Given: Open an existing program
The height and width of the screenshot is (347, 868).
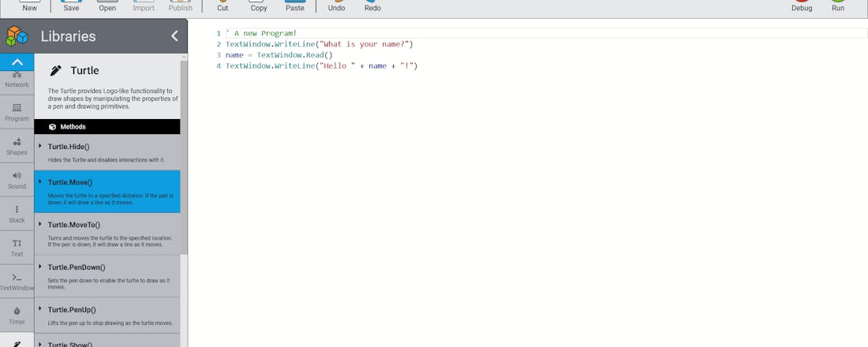Looking at the screenshot, I should 107,6.
